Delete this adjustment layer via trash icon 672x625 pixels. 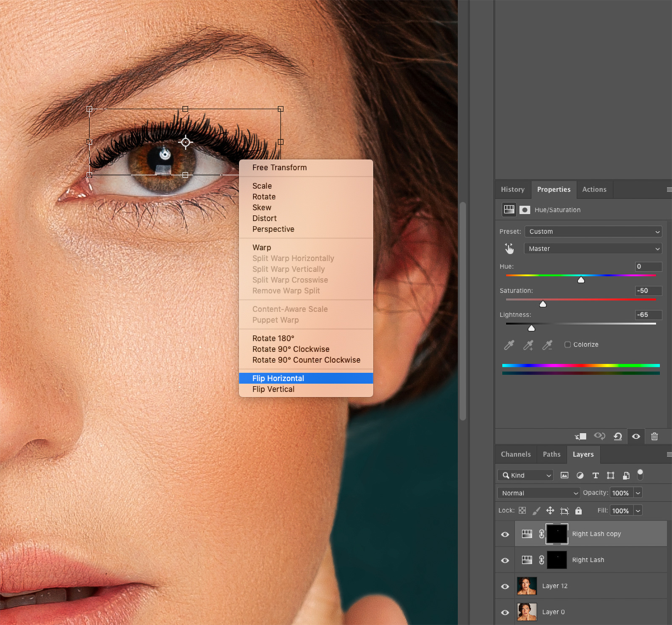click(654, 437)
